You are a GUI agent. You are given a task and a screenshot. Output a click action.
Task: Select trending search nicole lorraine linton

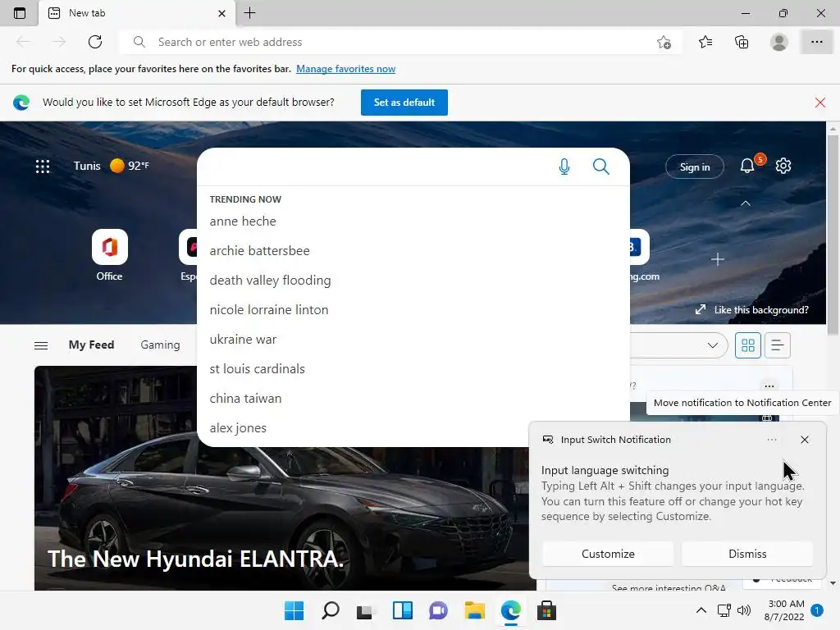tap(269, 309)
